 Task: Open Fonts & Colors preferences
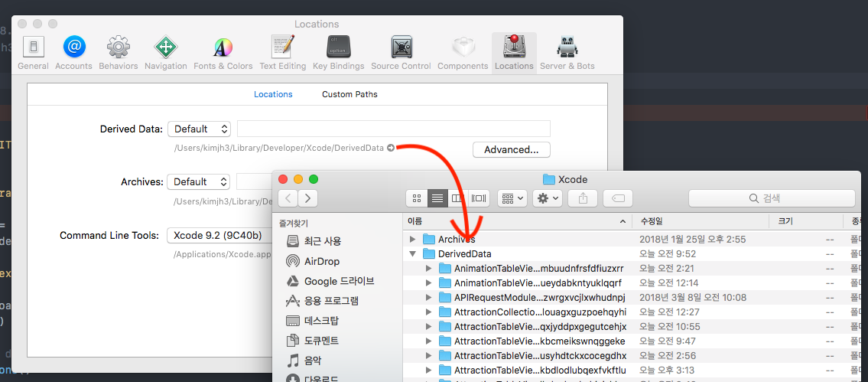click(223, 52)
